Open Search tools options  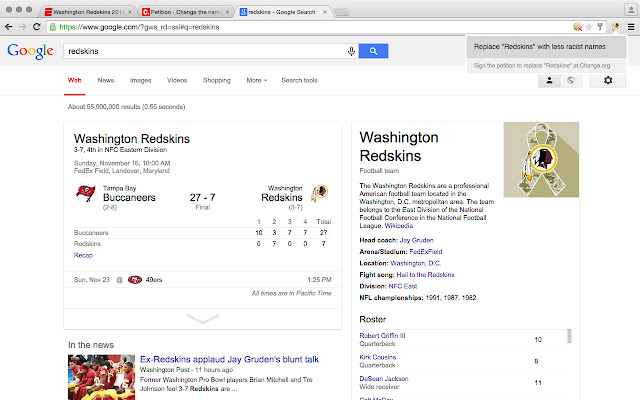point(299,80)
